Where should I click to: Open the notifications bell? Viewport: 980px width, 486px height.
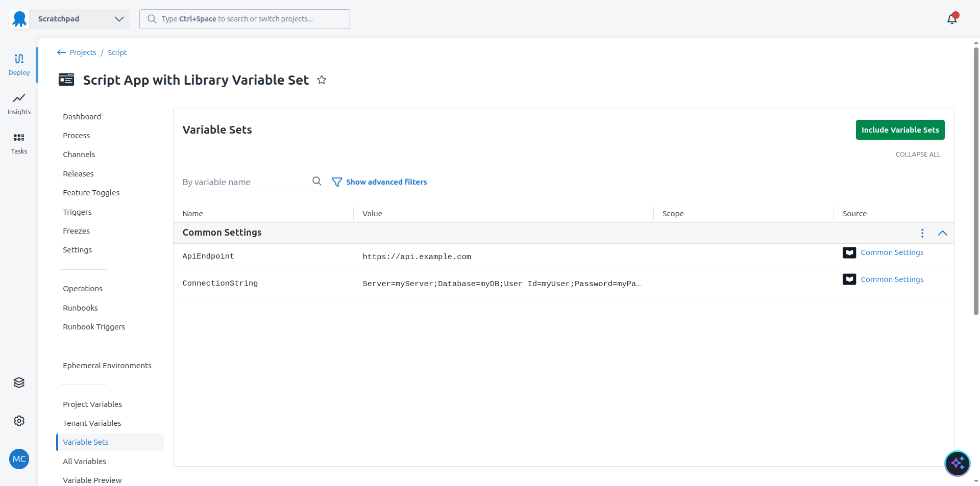pyautogui.click(x=952, y=19)
